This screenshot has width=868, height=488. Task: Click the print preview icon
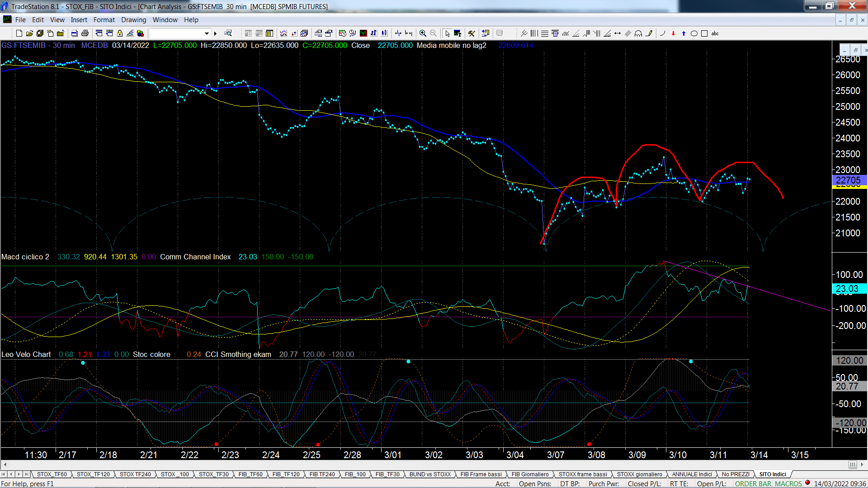[x=74, y=33]
